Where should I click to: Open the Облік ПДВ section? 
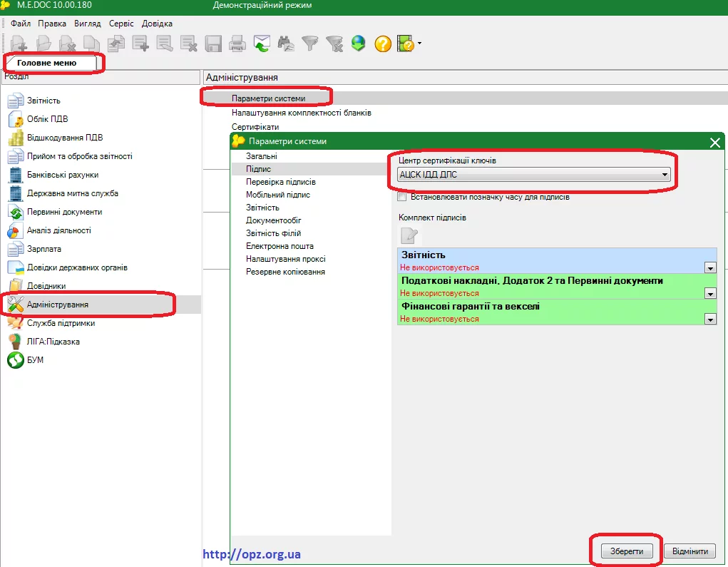pyautogui.click(x=47, y=119)
